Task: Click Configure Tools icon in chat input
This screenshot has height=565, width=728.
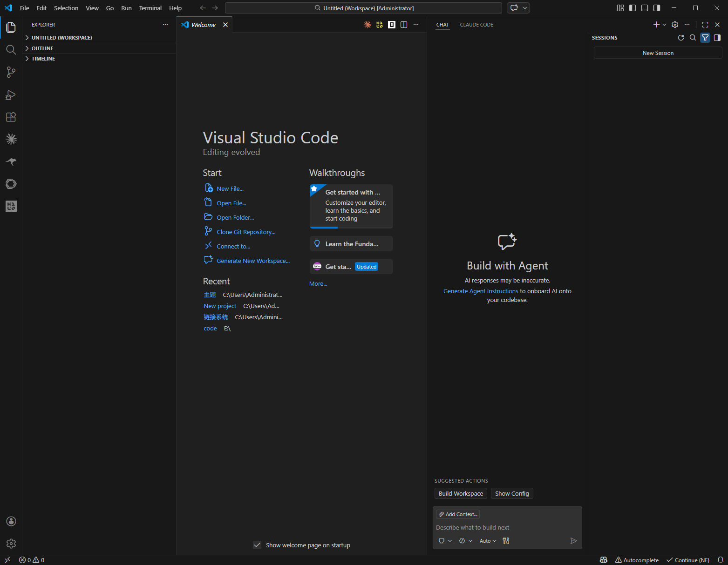Action: [506, 541]
